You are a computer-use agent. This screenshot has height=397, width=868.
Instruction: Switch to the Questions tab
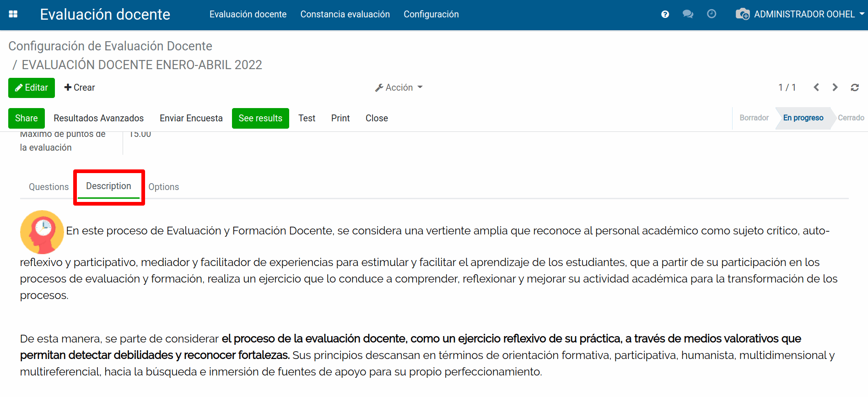pos(49,187)
